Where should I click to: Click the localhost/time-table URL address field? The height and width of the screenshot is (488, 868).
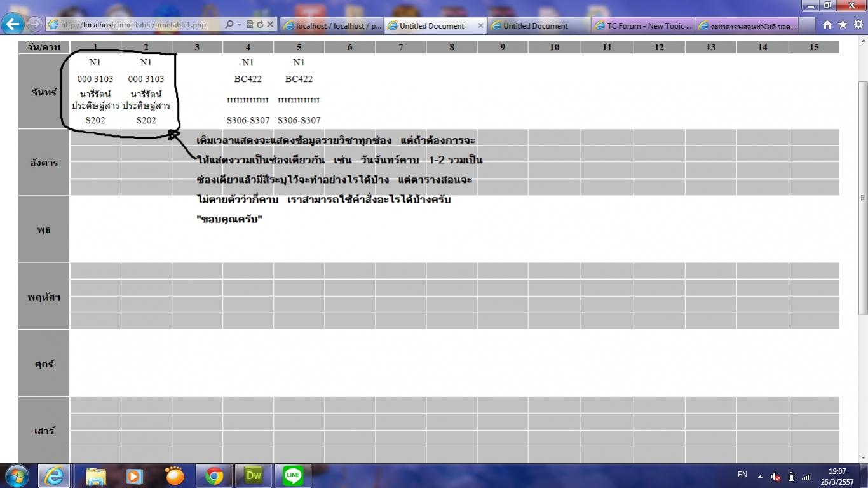(x=135, y=25)
